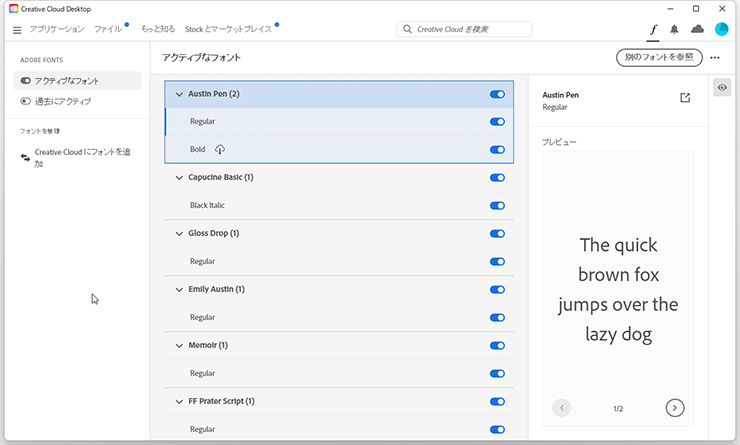This screenshot has width=740, height=445.
Task: Click the pangram preview text area
Action: click(618, 289)
